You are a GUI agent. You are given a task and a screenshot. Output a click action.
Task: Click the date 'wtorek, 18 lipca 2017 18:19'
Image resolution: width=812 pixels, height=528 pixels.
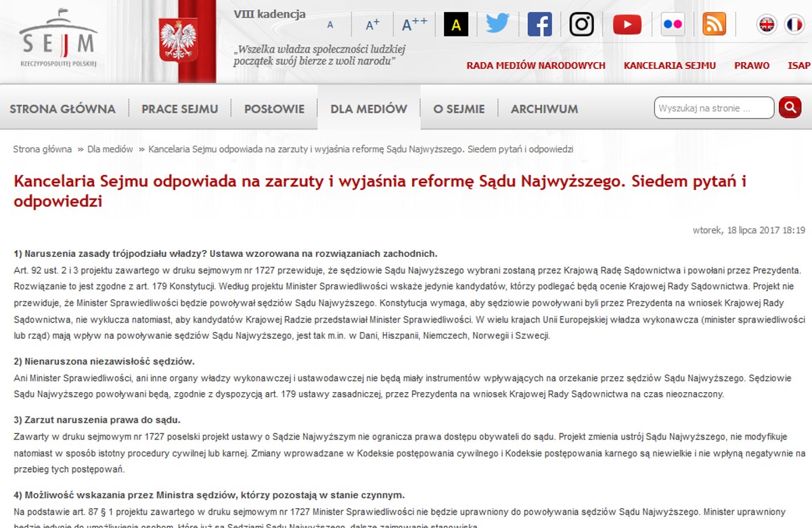tap(749, 231)
